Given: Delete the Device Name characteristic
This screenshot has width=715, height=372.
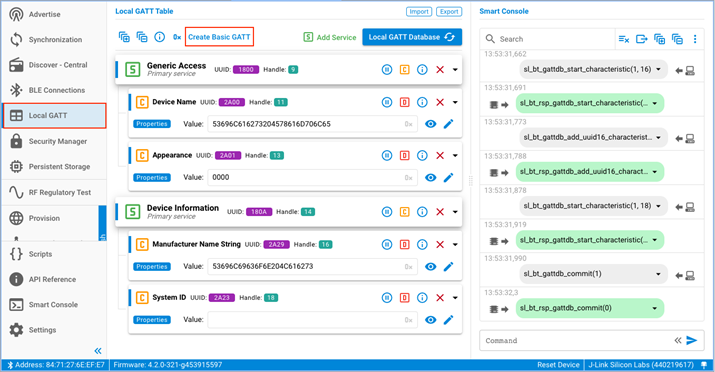Looking at the screenshot, I should [440, 103].
